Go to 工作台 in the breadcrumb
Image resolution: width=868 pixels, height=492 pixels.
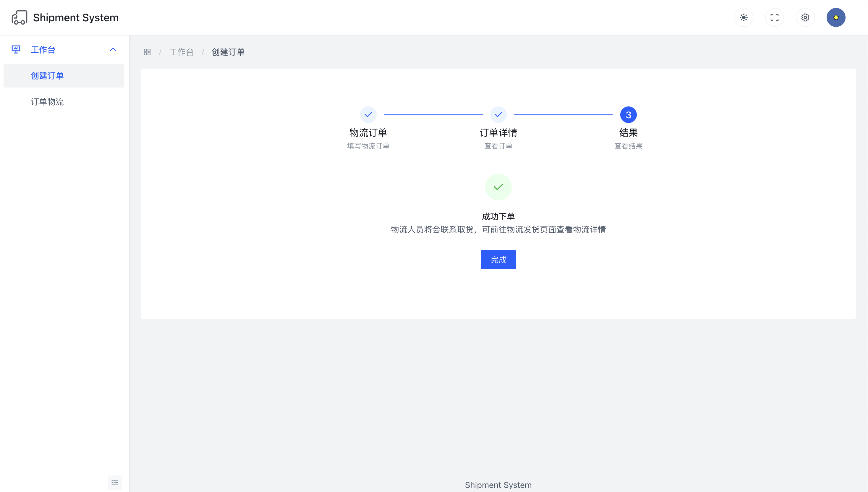pyautogui.click(x=182, y=52)
